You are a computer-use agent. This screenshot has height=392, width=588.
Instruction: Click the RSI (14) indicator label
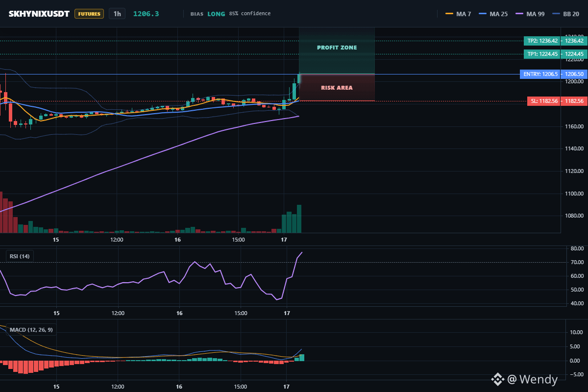[x=20, y=256]
